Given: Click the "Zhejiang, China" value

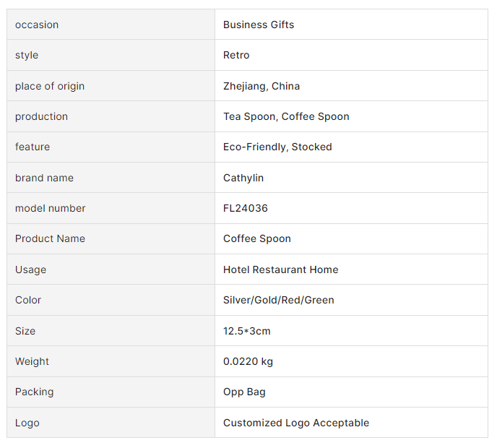Looking at the screenshot, I should click(x=262, y=86).
